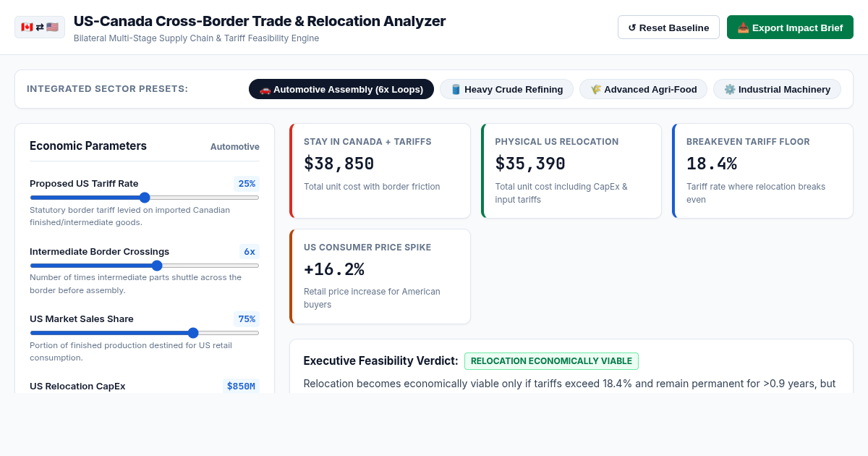Click the Integrated Sector Presets label

point(108,89)
